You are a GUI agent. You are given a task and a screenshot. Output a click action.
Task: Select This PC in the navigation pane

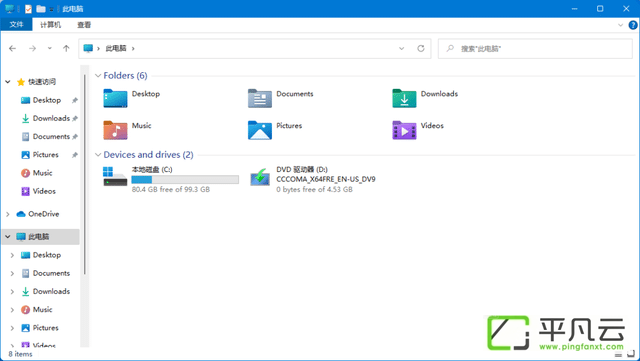click(x=40, y=236)
